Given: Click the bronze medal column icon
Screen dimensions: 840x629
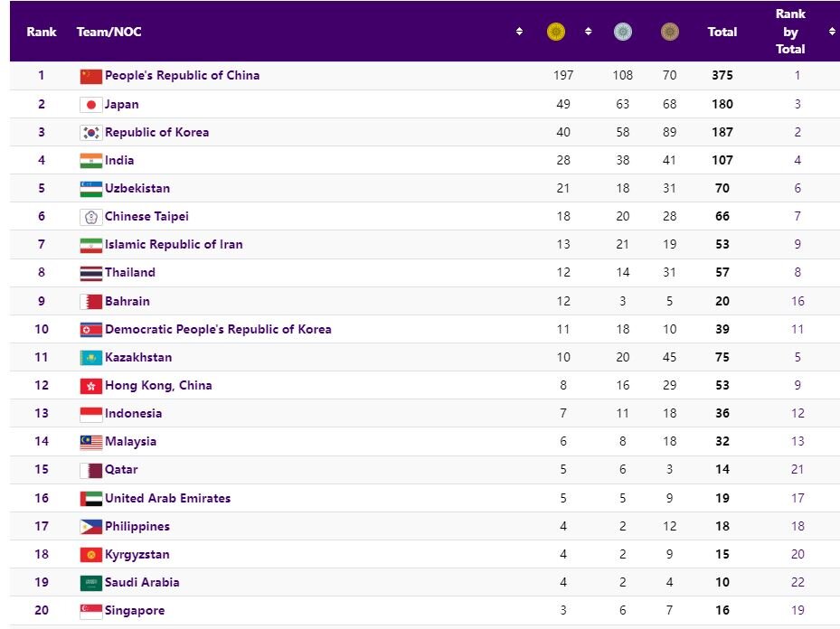Looking at the screenshot, I should pos(670,33).
